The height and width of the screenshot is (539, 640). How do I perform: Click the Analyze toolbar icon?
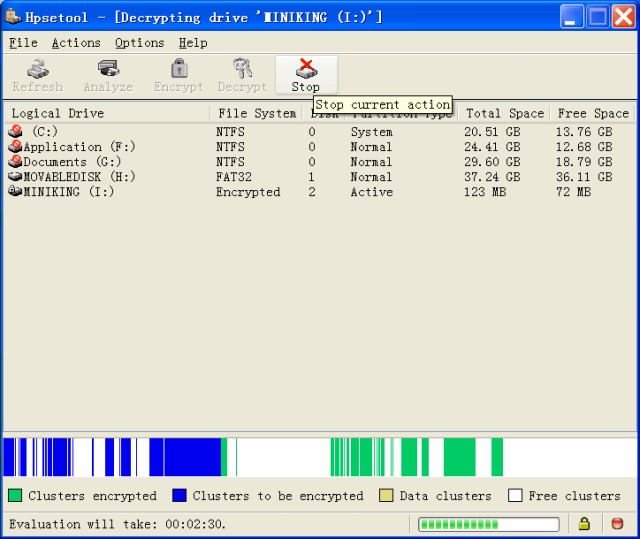(x=108, y=69)
